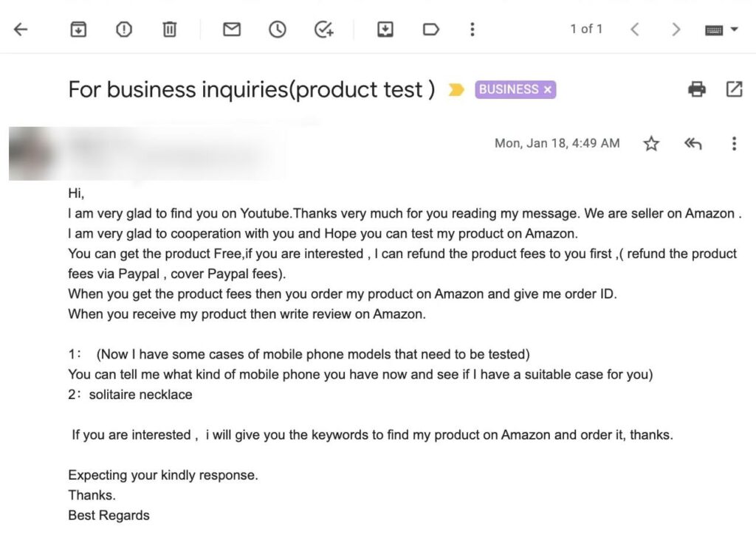This screenshot has width=756, height=540.
Task: Snooze this email with clock icon
Action: 278,30
